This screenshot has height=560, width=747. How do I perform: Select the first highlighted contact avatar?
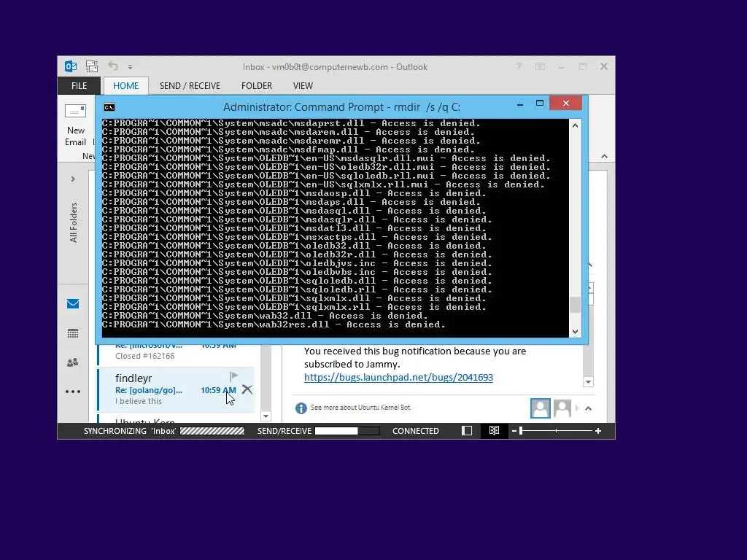541,408
